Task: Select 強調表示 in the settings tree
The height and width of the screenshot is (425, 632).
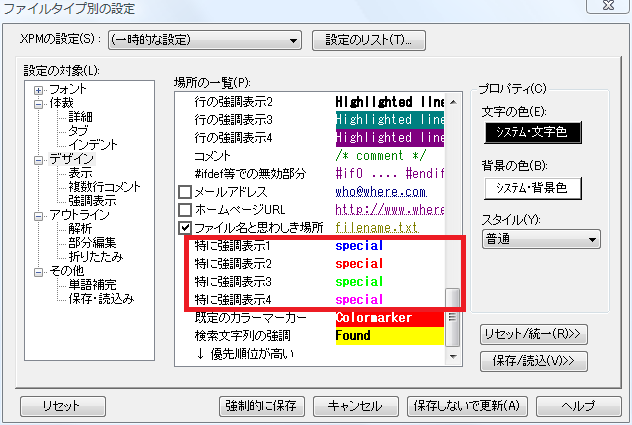Action: click(x=92, y=201)
